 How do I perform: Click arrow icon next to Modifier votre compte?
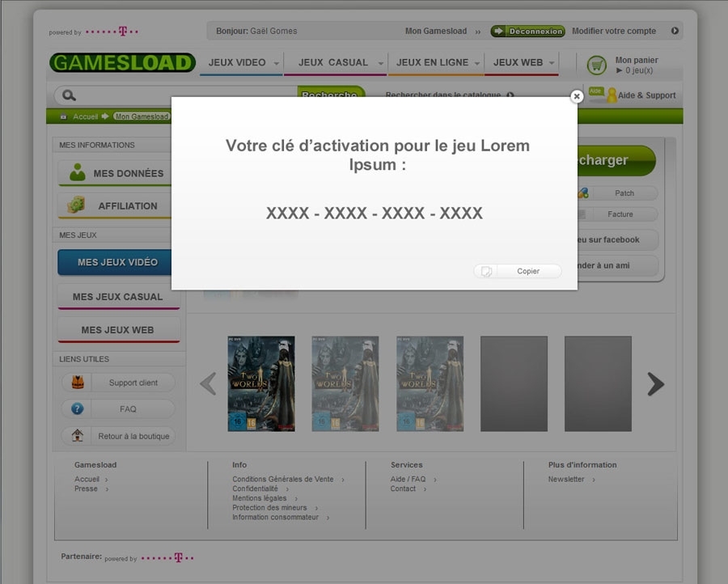pos(675,31)
